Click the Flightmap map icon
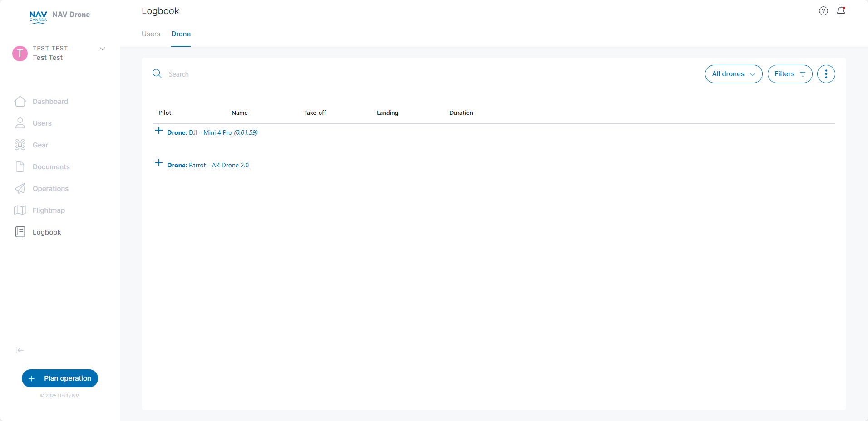This screenshot has height=421, width=868. click(20, 210)
